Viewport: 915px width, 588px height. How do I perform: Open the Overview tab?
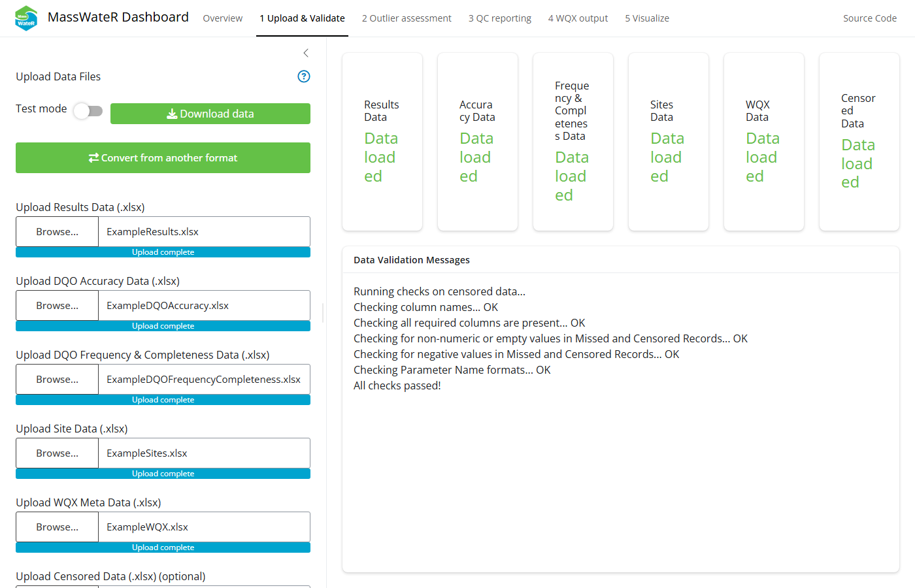(x=222, y=18)
